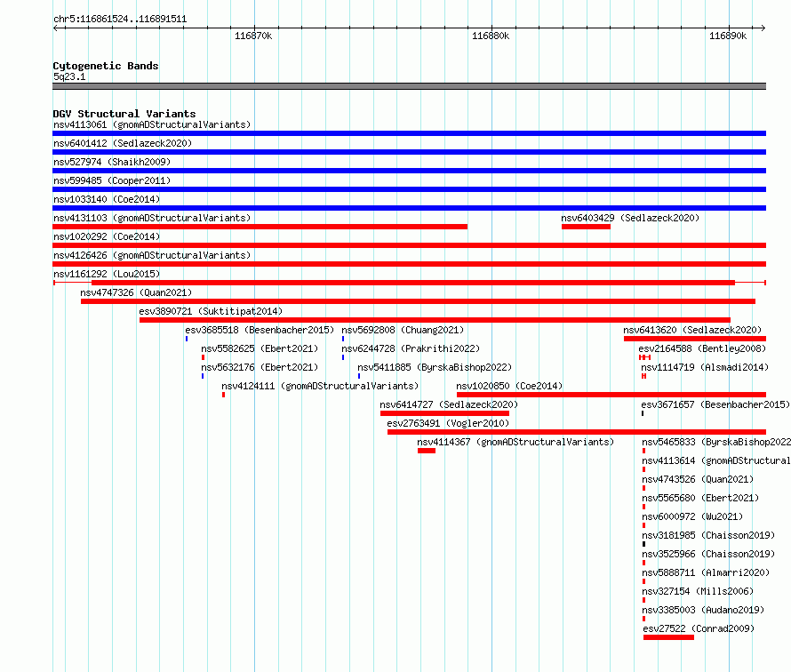Click the blue bar under nsv527974
The height and width of the screenshot is (672, 791).
tap(409, 171)
